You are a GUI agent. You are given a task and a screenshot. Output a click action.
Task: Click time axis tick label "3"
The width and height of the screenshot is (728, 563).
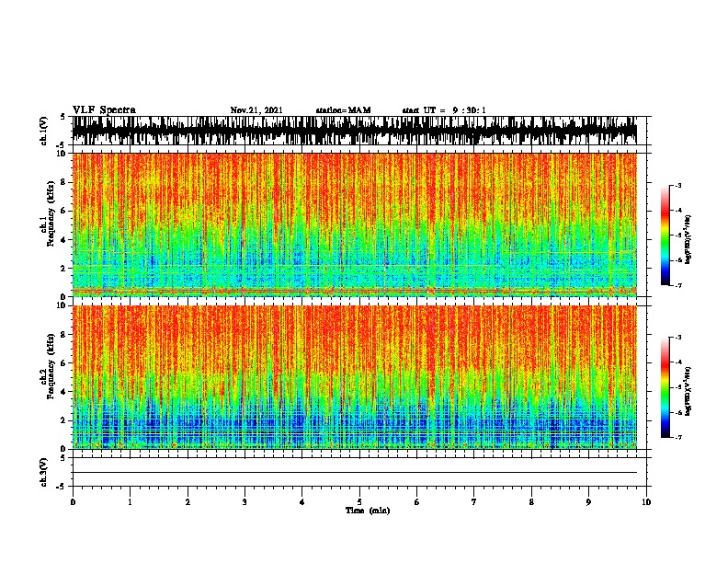pos(245,502)
